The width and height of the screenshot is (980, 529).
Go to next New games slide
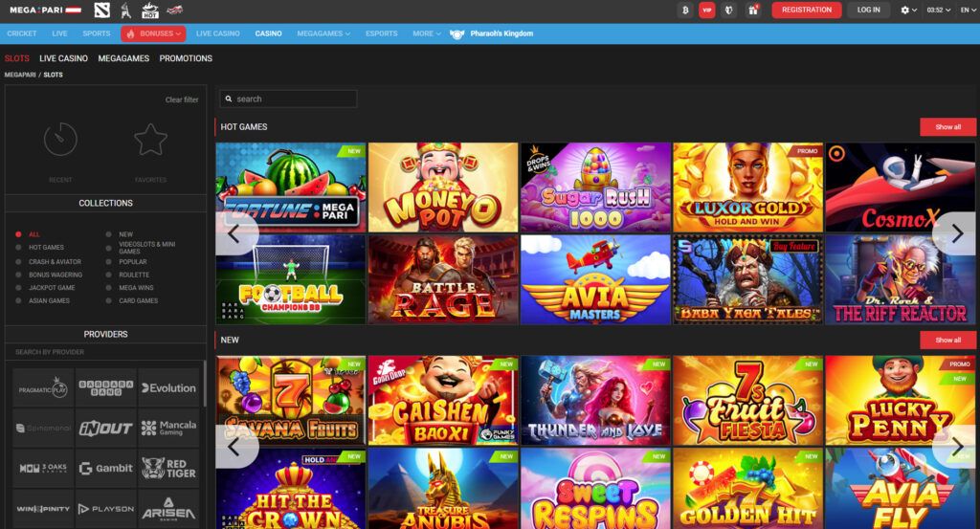click(957, 447)
